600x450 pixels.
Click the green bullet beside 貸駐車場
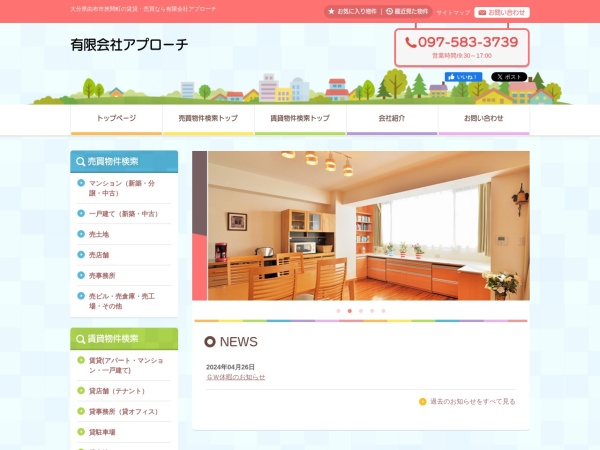tap(81, 432)
